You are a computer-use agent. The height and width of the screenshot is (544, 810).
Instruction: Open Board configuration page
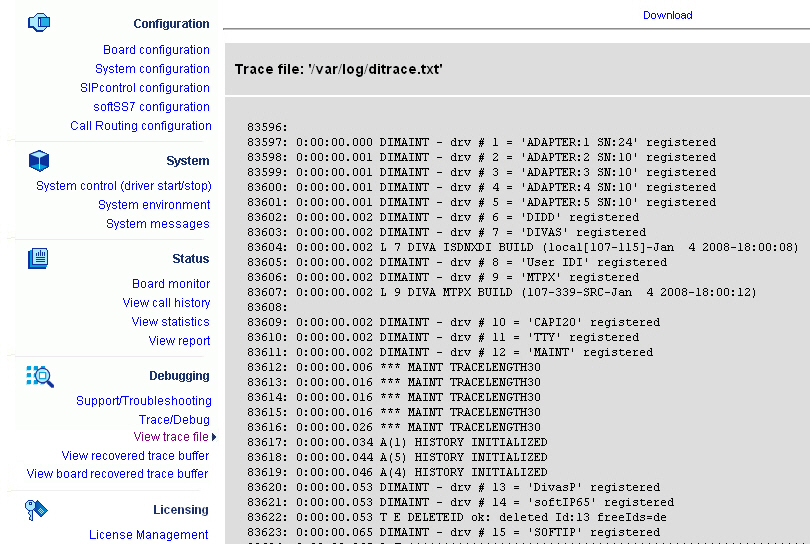click(x=156, y=50)
